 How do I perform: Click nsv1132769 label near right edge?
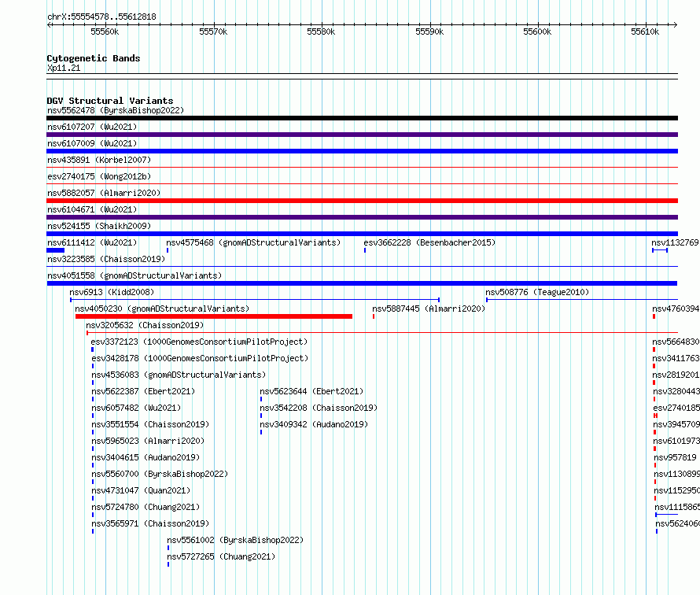(675, 242)
